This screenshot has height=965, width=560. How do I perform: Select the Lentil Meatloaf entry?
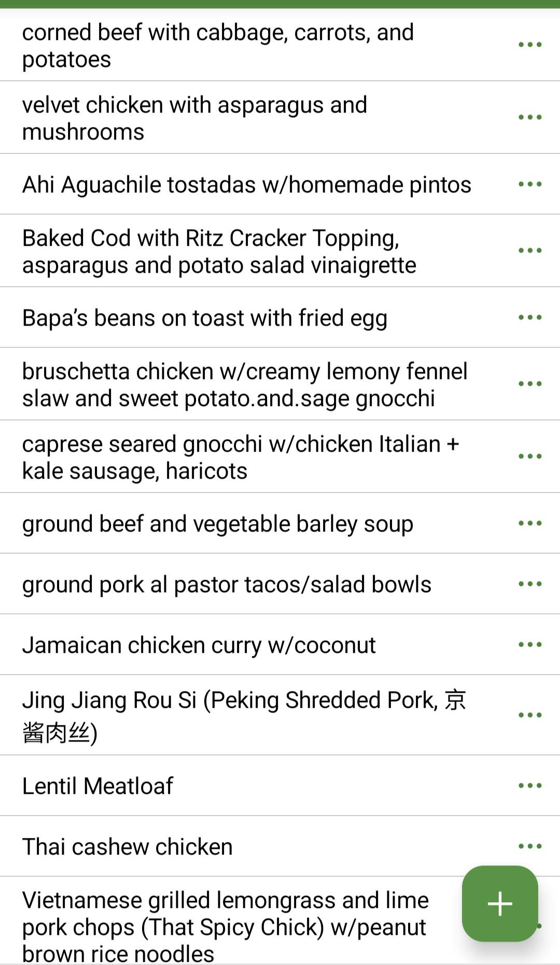tap(98, 786)
